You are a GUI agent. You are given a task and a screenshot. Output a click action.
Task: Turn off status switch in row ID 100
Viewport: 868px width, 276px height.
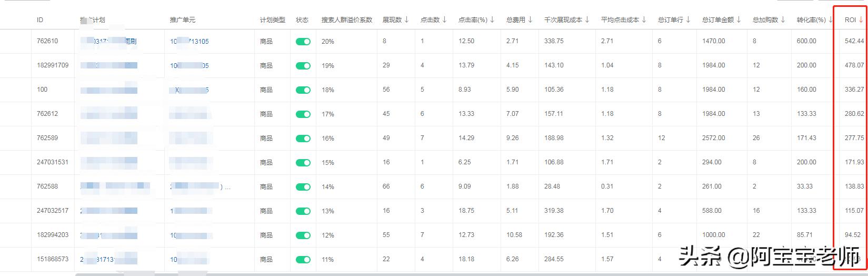point(303,90)
